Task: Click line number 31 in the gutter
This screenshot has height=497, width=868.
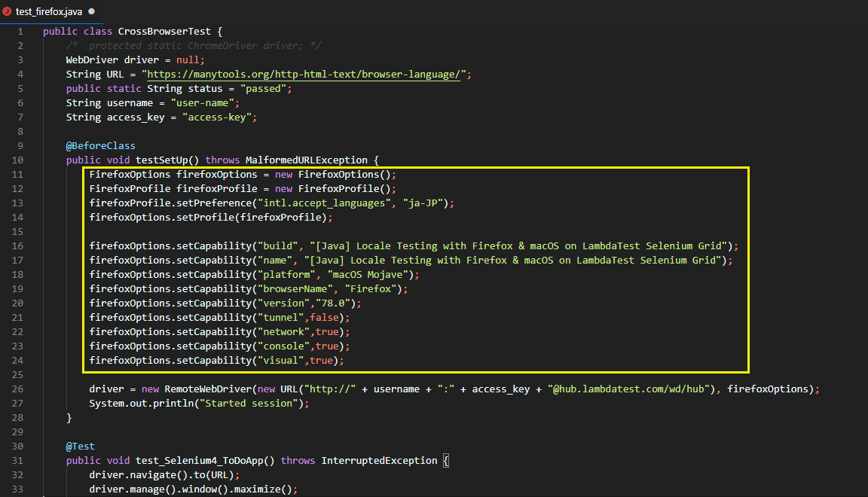Action: (17, 461)
